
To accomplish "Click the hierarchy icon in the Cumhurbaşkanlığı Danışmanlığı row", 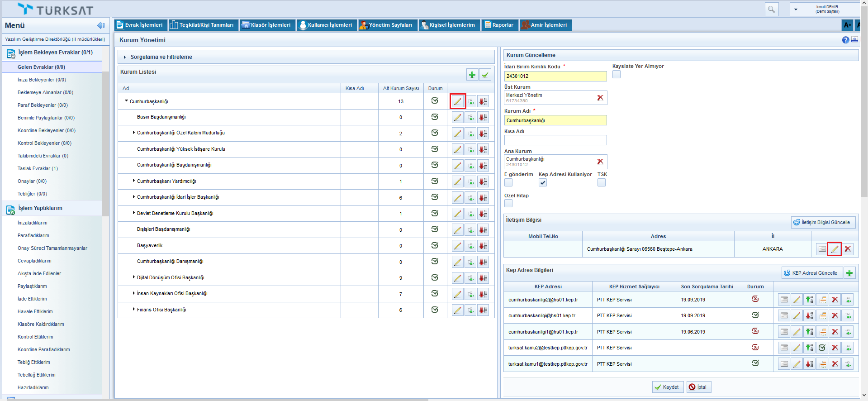I will [471, 262].
